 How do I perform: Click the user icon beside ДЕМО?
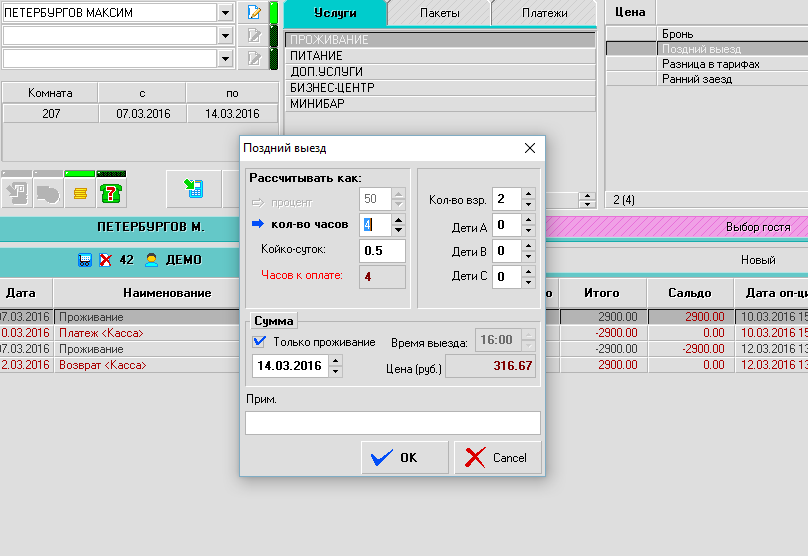coord(152,260)
